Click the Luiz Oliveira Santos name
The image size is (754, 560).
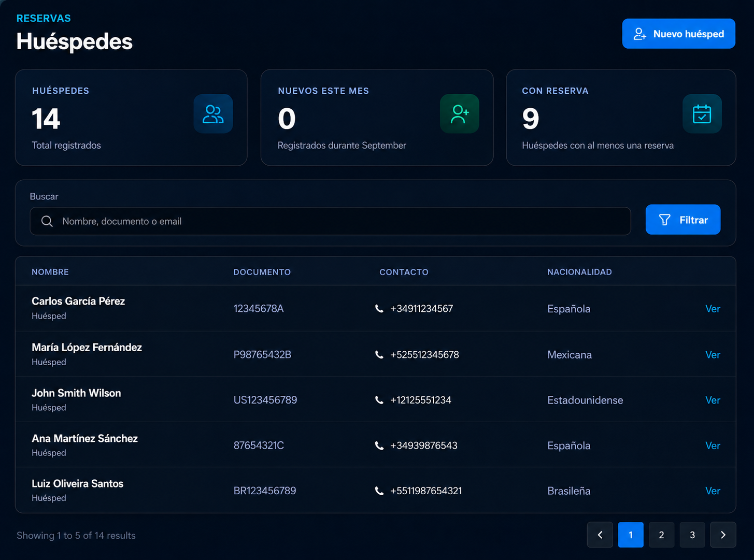click(x=78, y=483)
